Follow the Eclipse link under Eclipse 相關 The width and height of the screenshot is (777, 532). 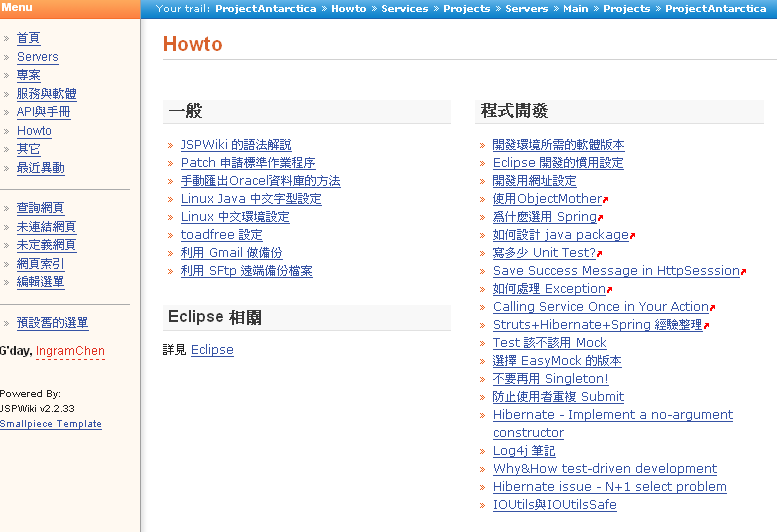(x=212, y=350)
